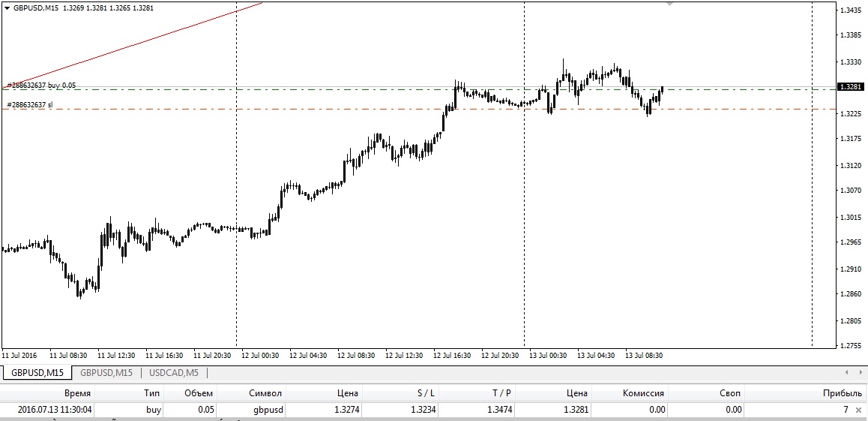Click the right arrow to scroll chart tabs
The height and width of the screenshot is (421, 868).
point(860,372)
